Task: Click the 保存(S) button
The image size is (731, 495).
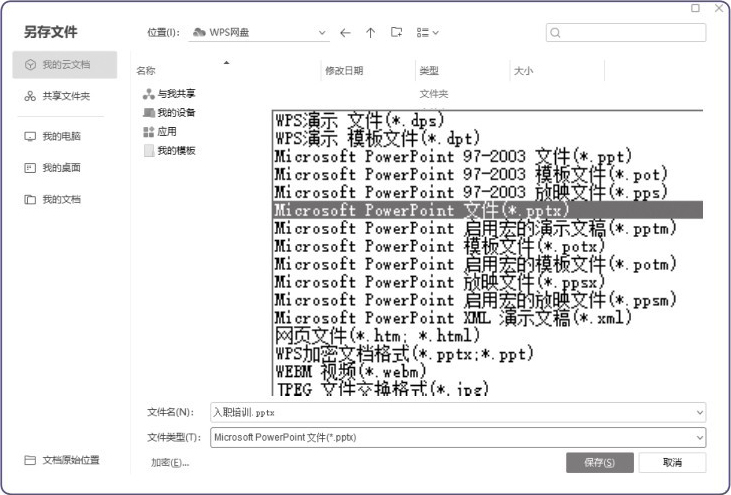Action: pyautogui.click(x=600, y=462)
